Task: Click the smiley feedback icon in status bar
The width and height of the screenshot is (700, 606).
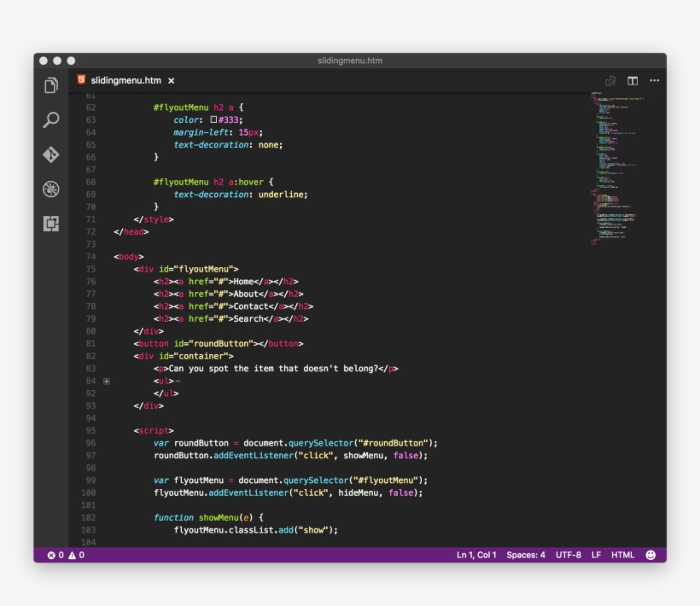Action: click(650, 554)
